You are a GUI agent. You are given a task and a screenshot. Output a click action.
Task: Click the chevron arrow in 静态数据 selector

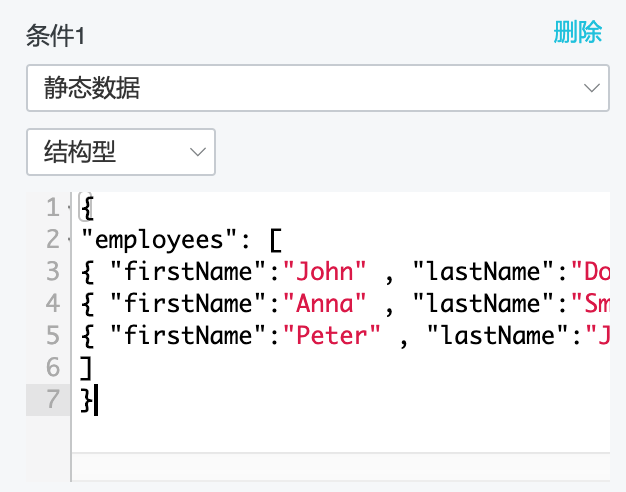[x=589, y=89]
